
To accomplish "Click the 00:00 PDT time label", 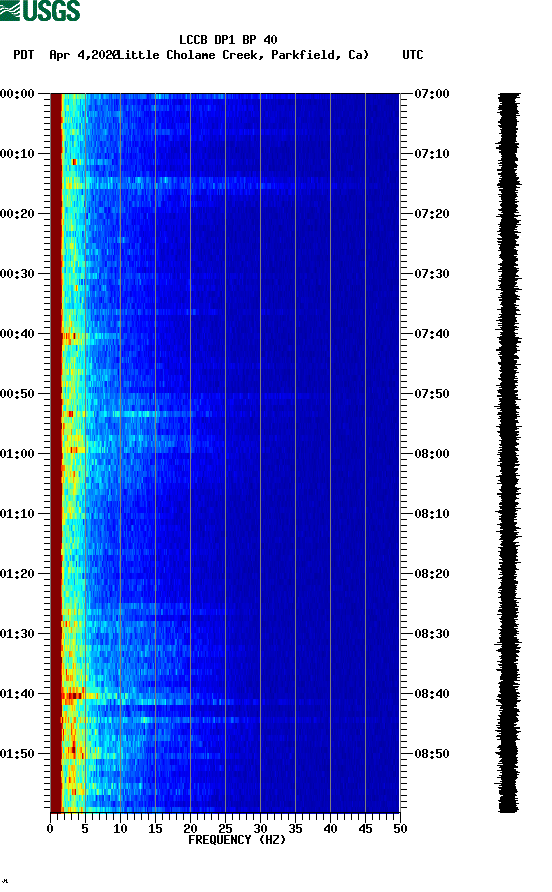I will tap(17, 93).
